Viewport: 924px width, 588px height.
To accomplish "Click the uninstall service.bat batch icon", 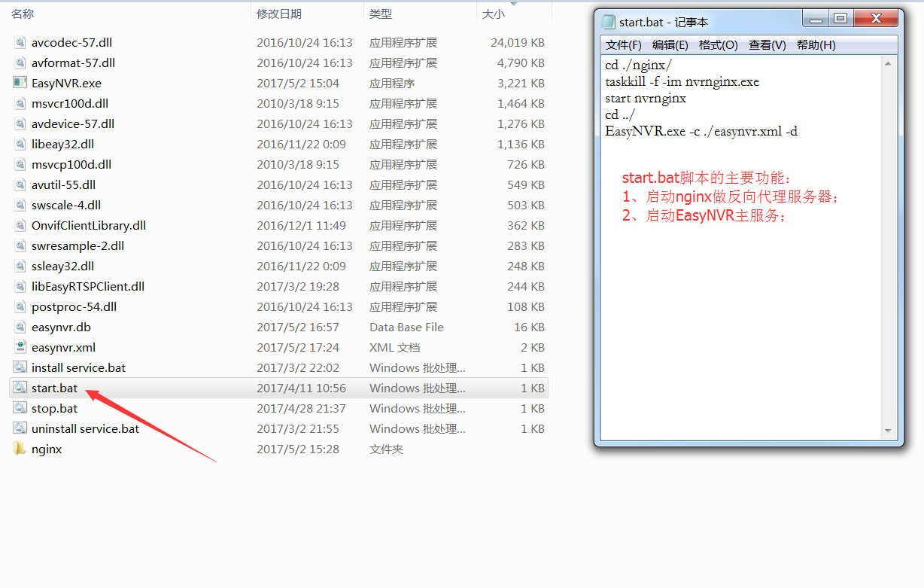I will [20, 428].
